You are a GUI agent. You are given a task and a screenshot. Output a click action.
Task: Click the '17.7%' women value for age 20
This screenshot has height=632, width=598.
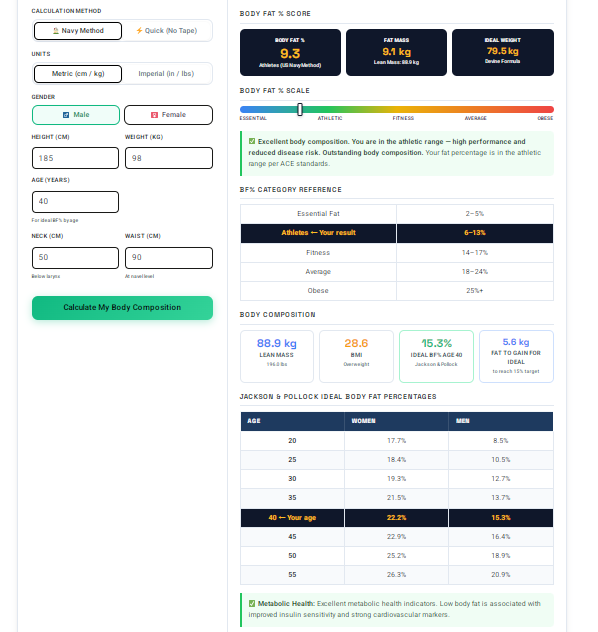coord(397,441)
